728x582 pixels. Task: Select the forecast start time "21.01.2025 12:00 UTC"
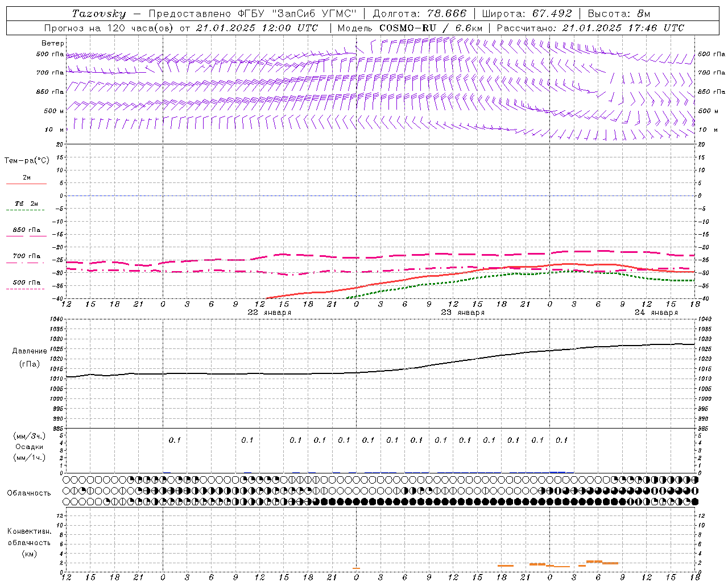257,28
